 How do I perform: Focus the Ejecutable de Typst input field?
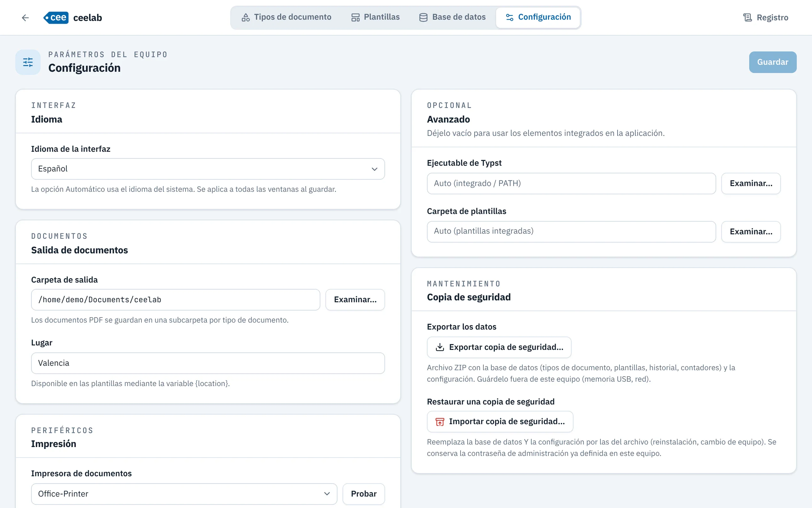(571, 184)
